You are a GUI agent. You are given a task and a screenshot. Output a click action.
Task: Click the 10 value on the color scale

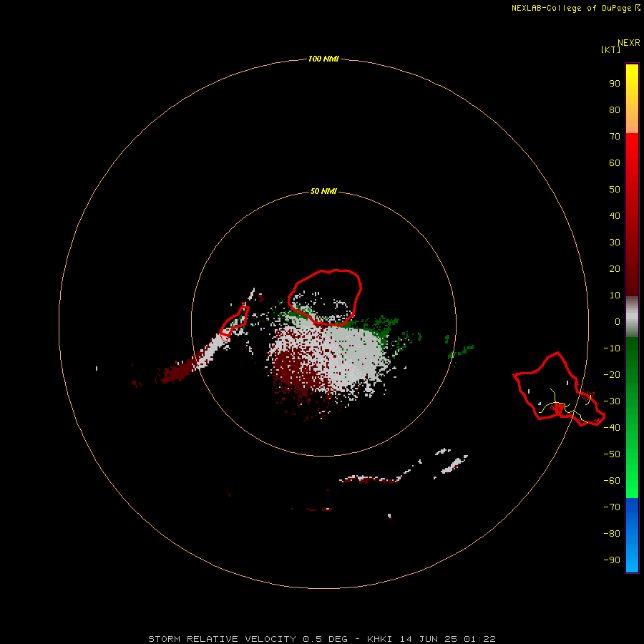[x=615, y=296]
